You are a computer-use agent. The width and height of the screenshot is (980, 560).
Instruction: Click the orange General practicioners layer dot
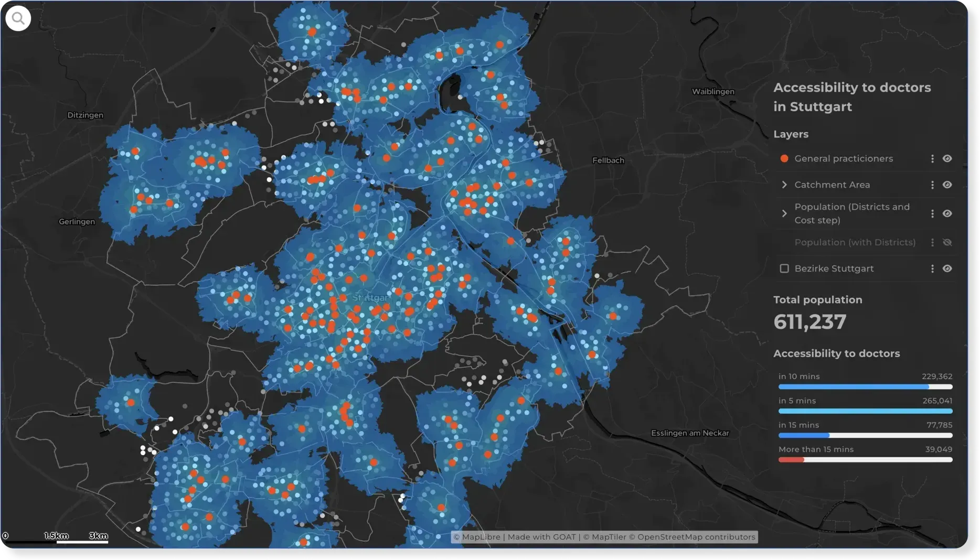tap(784, 158)
